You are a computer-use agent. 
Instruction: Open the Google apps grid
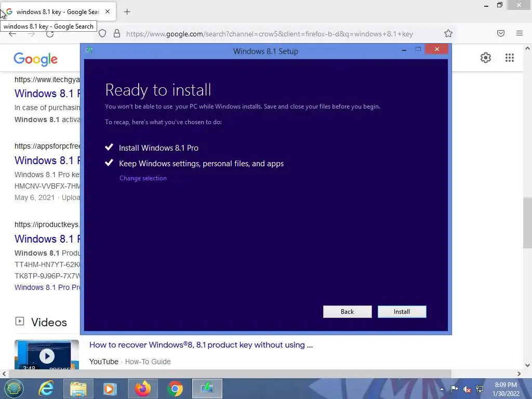tap(510, 58)
